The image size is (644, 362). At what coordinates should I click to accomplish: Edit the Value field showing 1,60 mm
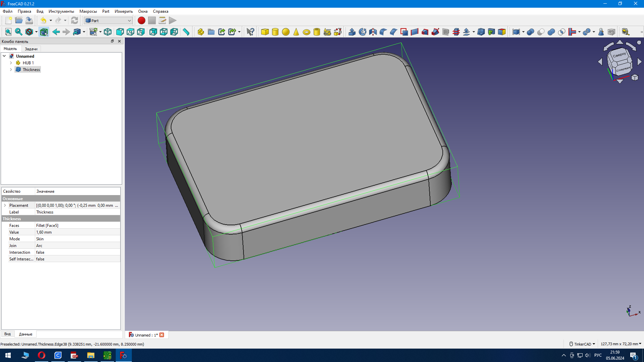pos(77,232)
